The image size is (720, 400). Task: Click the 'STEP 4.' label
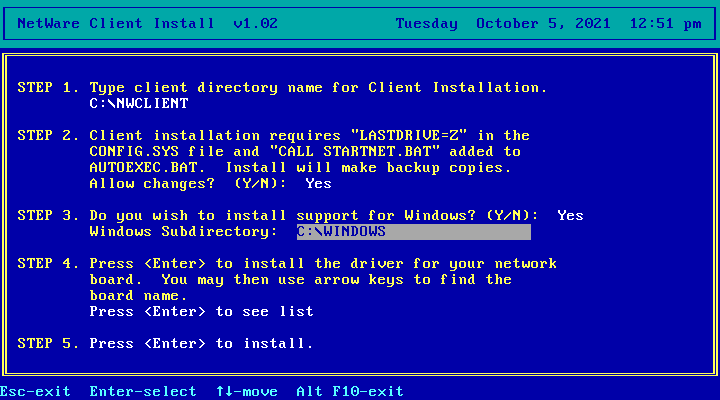click(x=48, y=264)
